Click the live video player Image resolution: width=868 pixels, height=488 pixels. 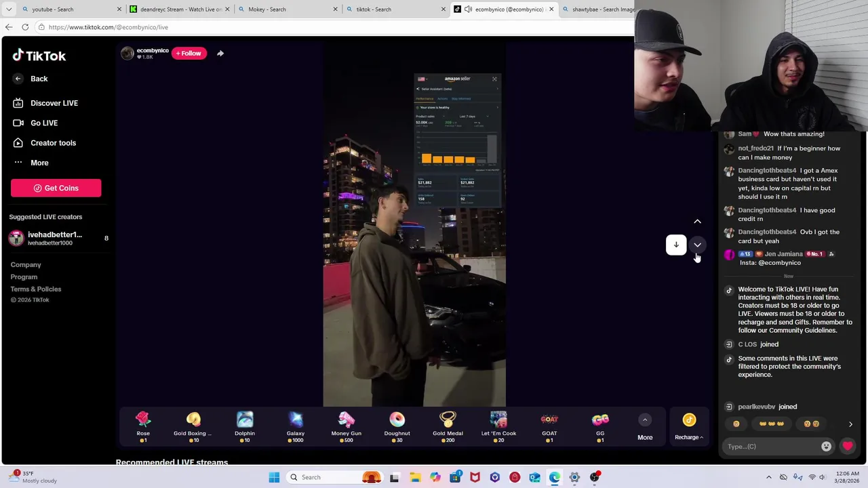pos(414,224)
